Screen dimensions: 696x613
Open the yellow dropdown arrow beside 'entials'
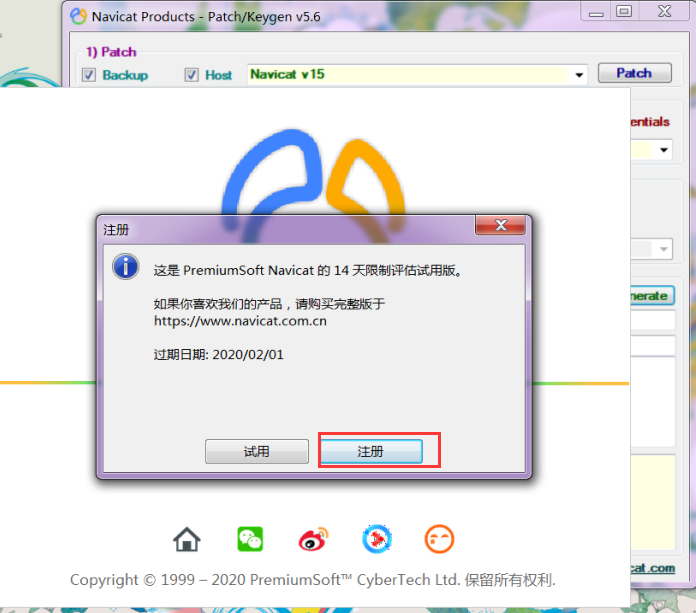click(664, 150)
